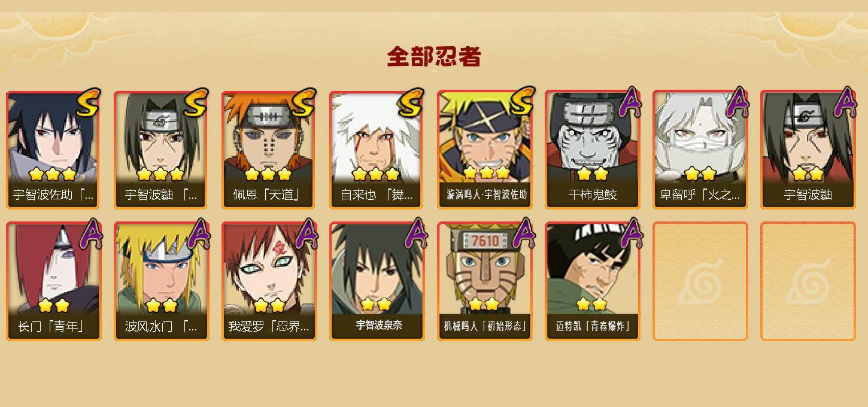Click the first empty leaf-symbol ninja slot
Image resolution: width=868 pixels, height=407 pixels.
point(700,281)
